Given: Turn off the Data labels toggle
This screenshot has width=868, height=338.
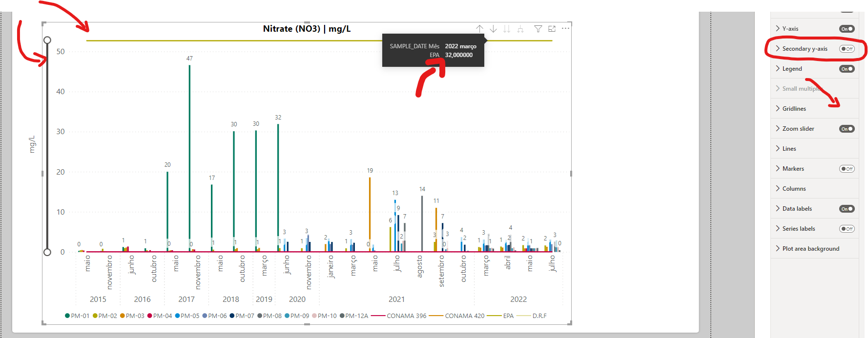Looking at the screenshot, I should pos(847,209).
